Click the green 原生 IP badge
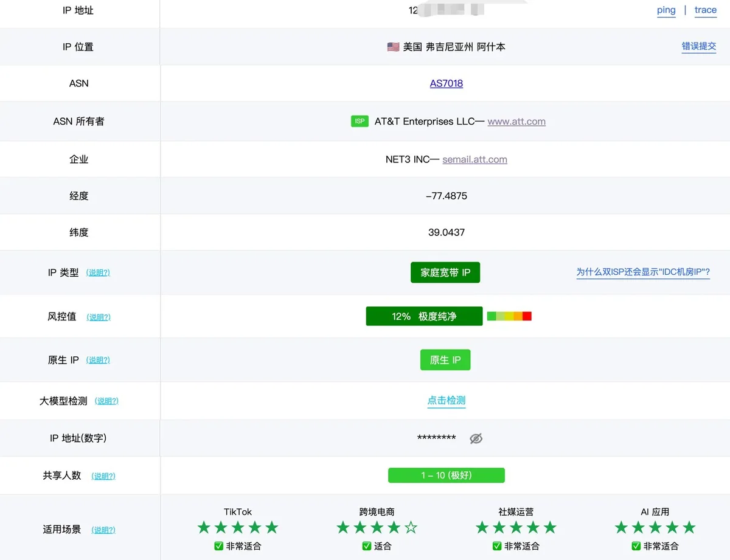Viewport: 730px width, 560px height. [x=445, y=360]
